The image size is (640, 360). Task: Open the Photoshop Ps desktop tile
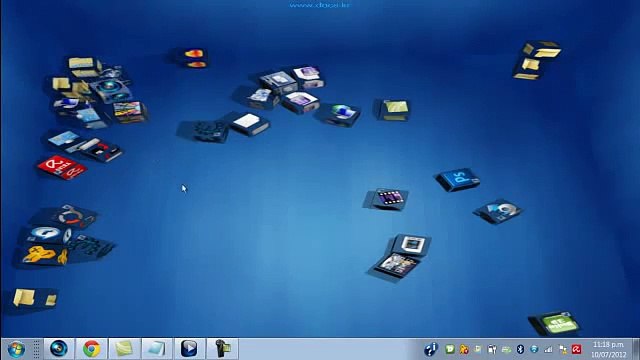pos(459,179)
